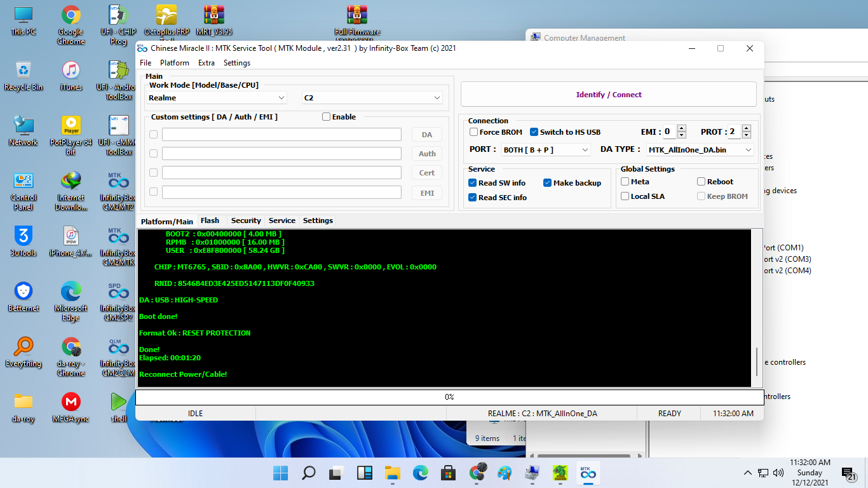Image resolution: width=868 pixels, height=488 pixels.
Task: Open PORT BOTH [B + P] dropdown
Action: [x=546, y=150]
